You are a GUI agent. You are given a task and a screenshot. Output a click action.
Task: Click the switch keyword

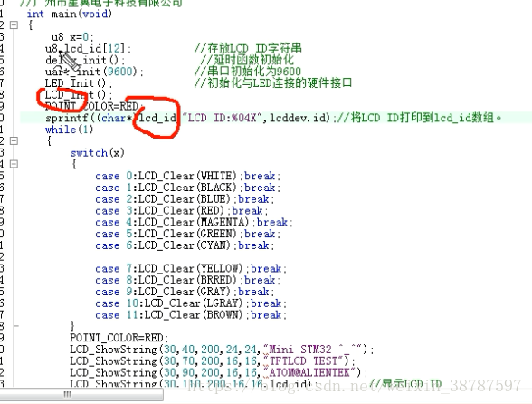pos(89,153)
